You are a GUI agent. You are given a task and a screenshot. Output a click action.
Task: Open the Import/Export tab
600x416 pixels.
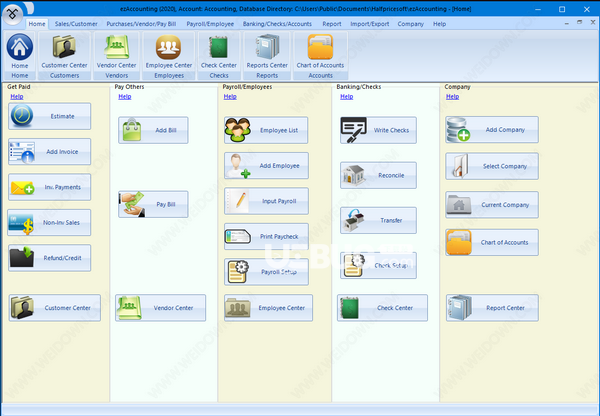(370, 24)
